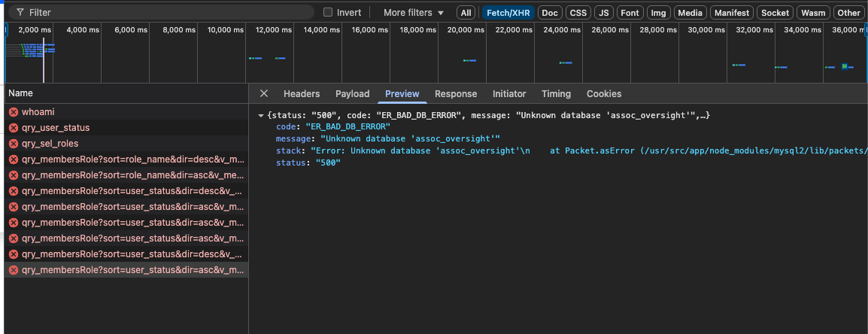The width and height of the screenshot is (868, 334).
Task: Toggle the Doc type filter
Action: click(550, 13)
